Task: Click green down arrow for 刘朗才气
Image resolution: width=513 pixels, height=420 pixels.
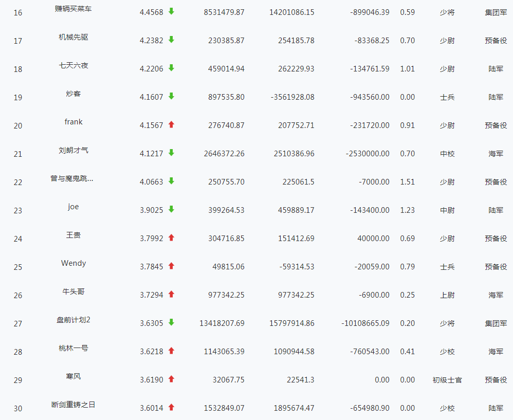Action: coord(171,153)
